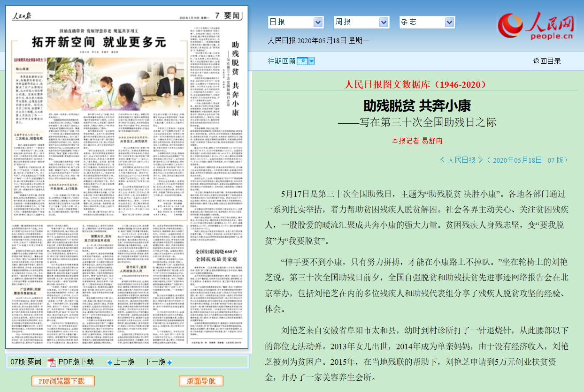The width and height of the screenshot is (584, 392).
Task: Go to 上一版 previous page link
Action: (124, 362)
